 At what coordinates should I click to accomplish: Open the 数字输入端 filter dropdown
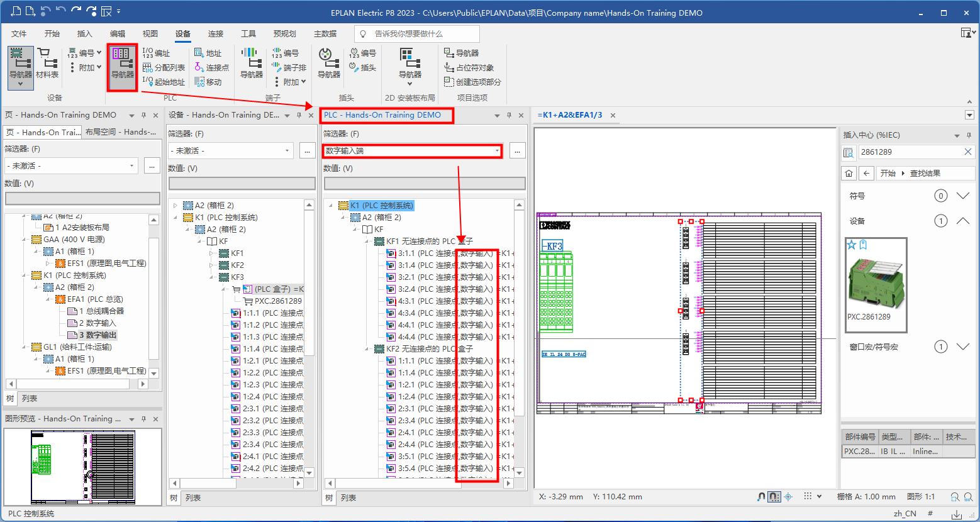click(498, 150)
